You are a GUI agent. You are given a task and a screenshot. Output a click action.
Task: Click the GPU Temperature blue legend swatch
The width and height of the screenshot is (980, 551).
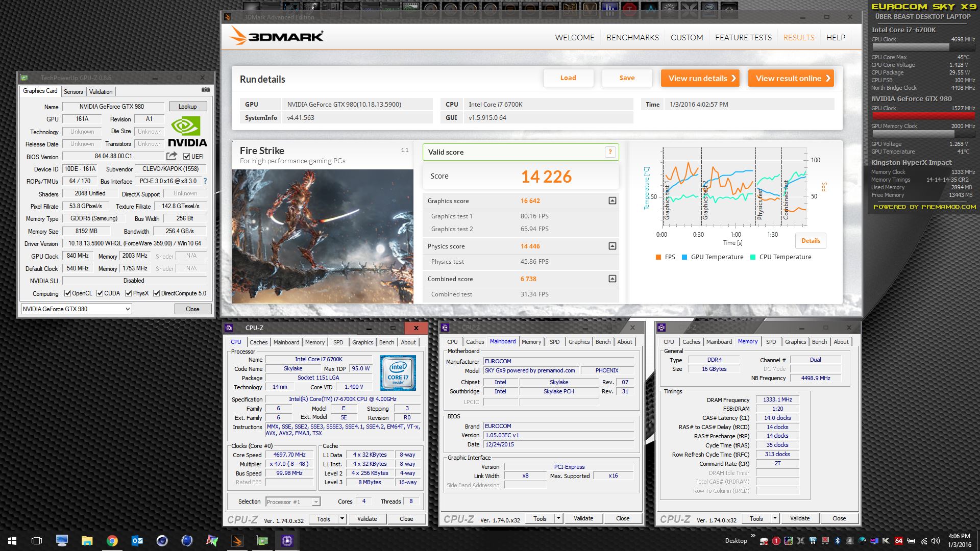684,257
